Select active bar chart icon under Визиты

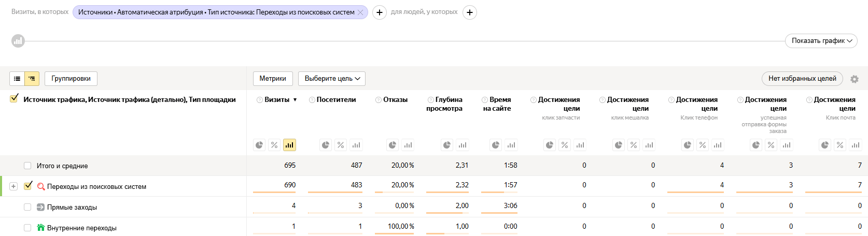289,145
